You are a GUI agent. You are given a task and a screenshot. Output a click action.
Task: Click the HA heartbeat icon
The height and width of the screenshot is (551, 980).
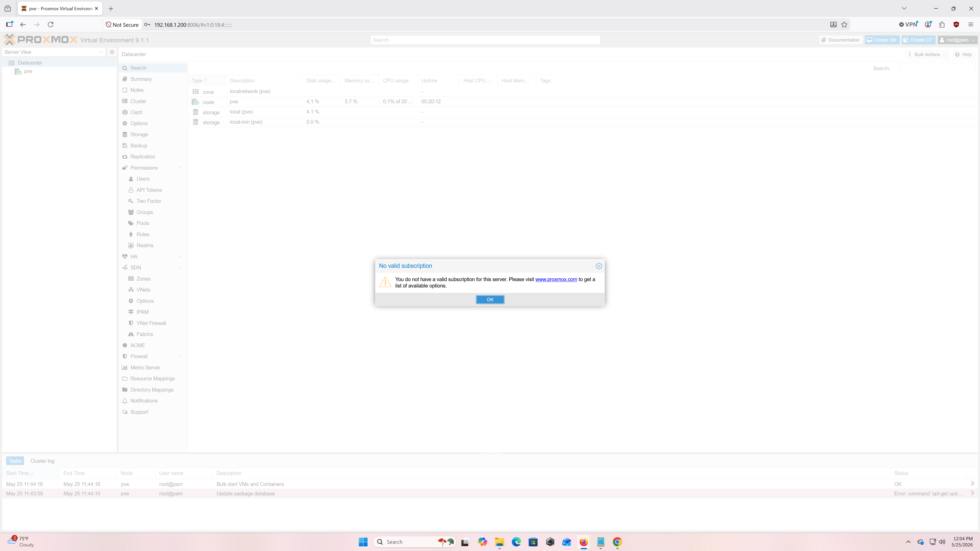pyautogui.click(x=125, y=257)
